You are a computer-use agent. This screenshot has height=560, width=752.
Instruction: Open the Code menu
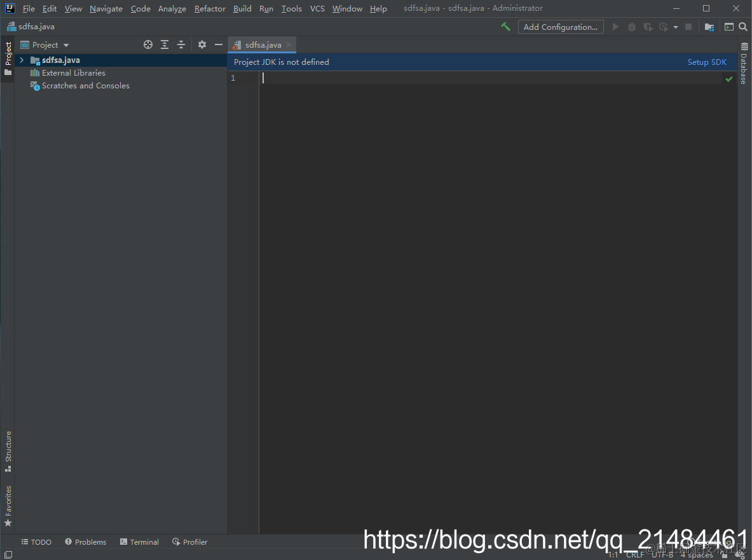coord(140,9)
